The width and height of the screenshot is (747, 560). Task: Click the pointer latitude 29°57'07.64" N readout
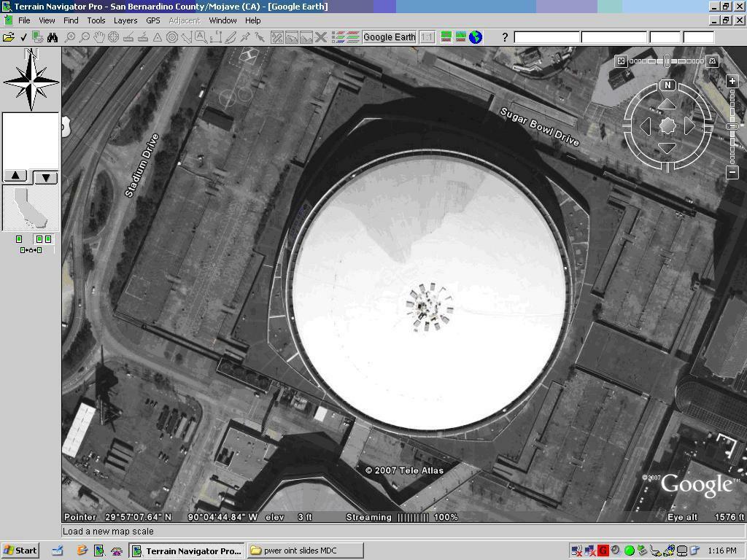139,517
